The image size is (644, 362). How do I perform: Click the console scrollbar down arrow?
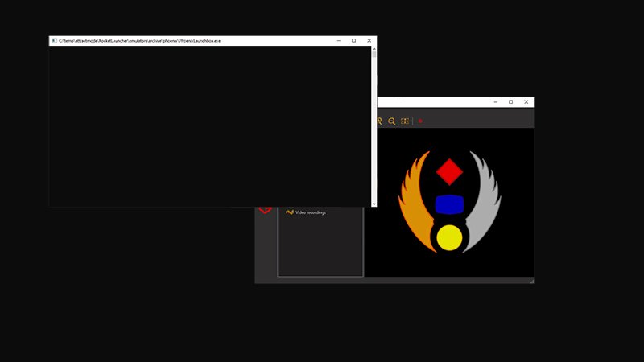374,204
